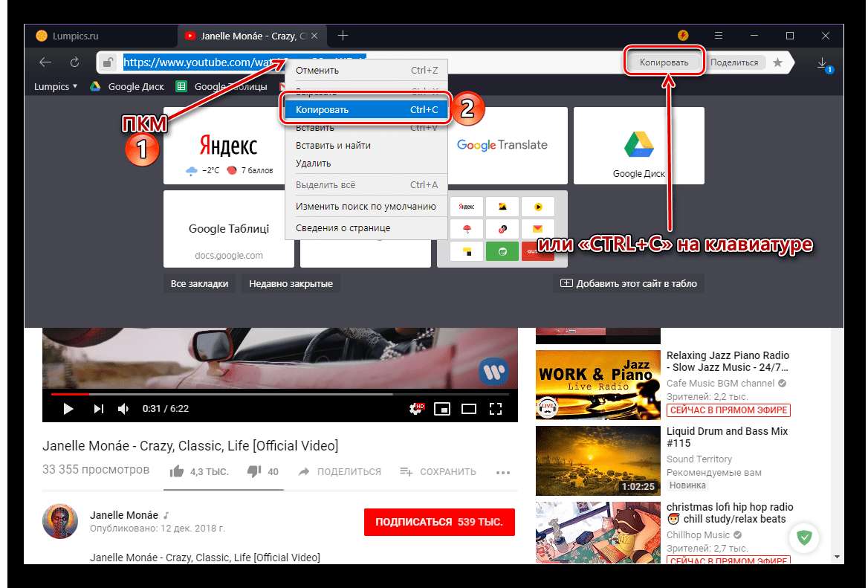Screen dimensions: 868x588
Task: Click the Warner watermark icon on video
Action: click(x=493, y=372)
